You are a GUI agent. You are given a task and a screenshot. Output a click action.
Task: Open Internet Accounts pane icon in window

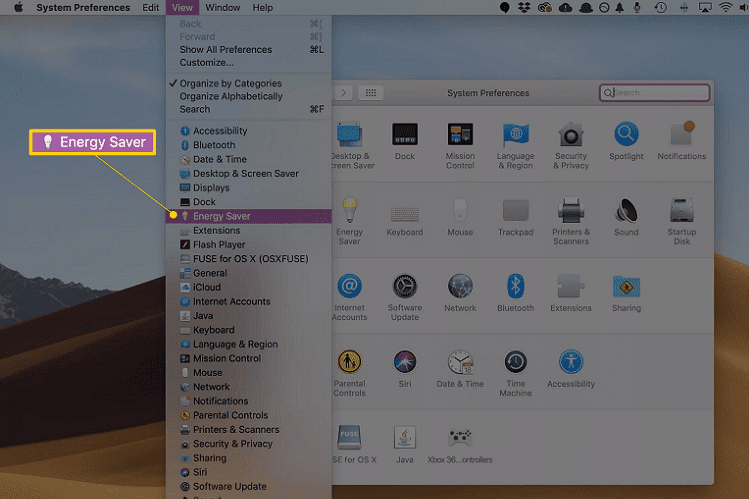pos(350,286)
